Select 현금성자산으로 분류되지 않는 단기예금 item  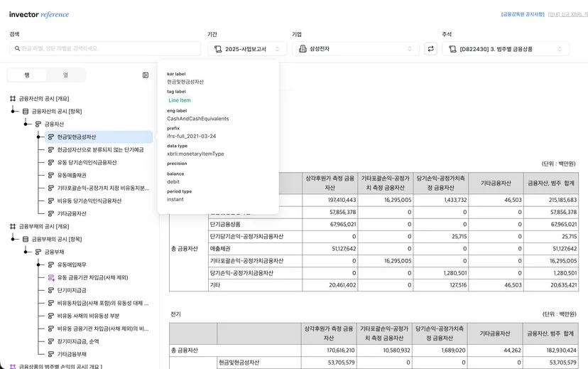click(101, 150)
